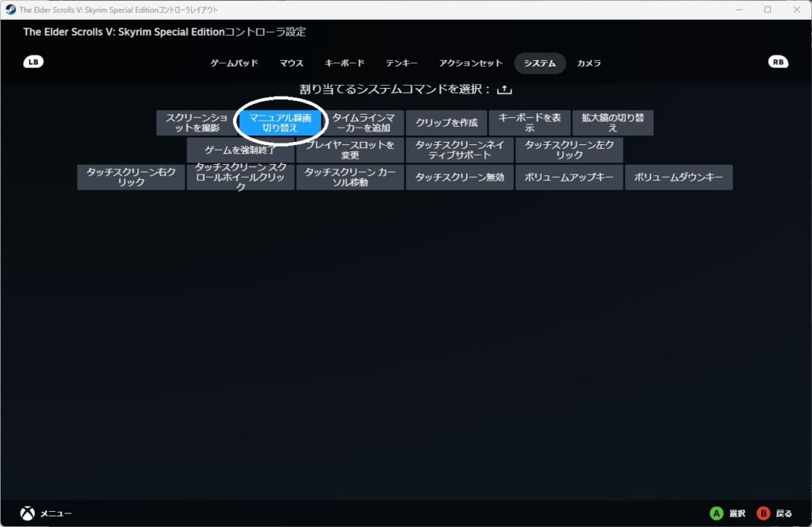Assign タイムラインマーカーを追加 command
This screenshot has height=527, width=812.
pyautogui.click(x=363, y=123)
